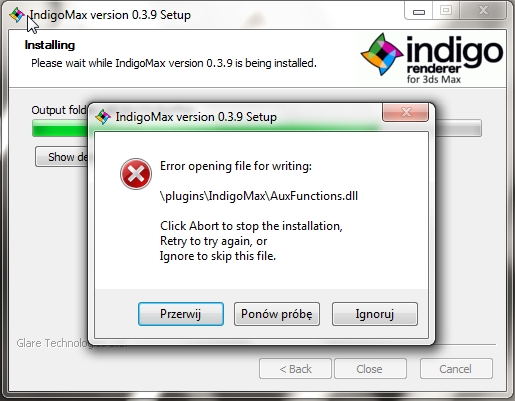This screenshot has height=401, width=515.
Task: Click the IndigoMax icon in main window title
Action: (x=17, y=15)
